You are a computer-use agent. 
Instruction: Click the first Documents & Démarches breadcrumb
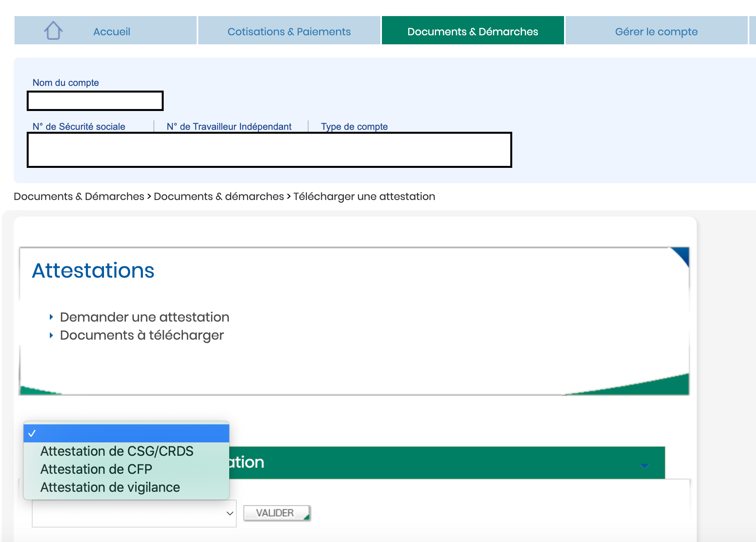79,196
